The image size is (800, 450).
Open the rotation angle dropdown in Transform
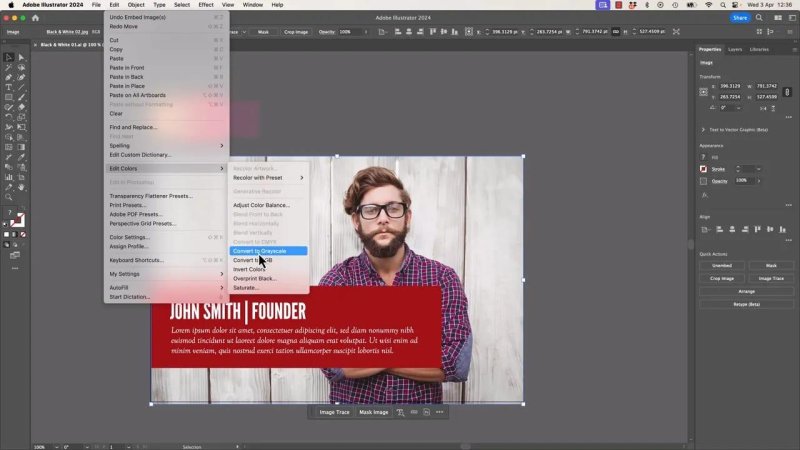tap(738, 108)
